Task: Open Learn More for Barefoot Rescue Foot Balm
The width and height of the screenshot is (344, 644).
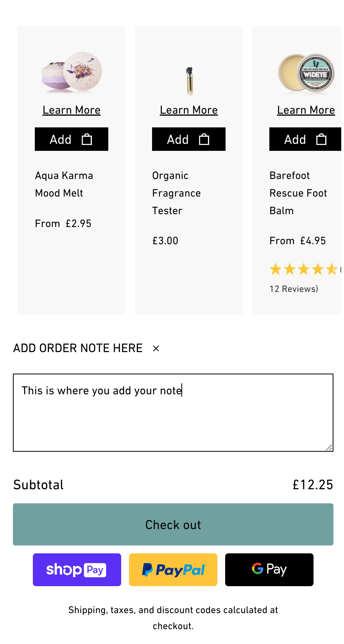Action: tap(306, 110)
